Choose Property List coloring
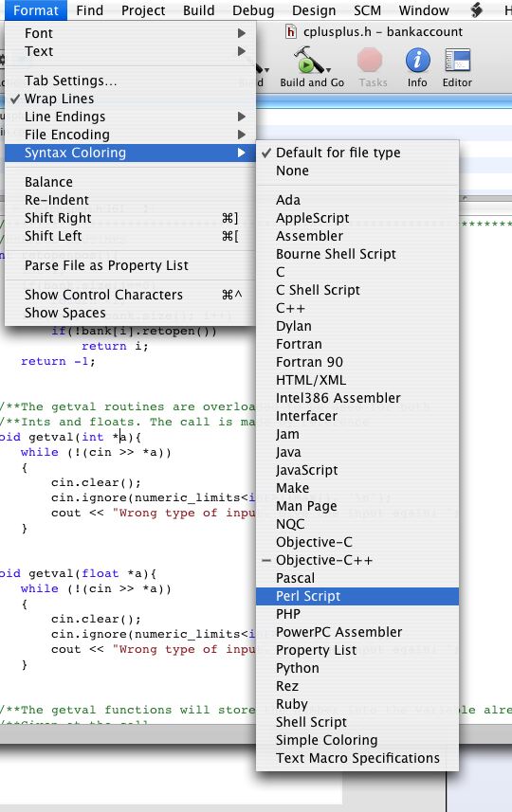Image resolution: width=512 pixels, height=812 pixels. point(357,650)
